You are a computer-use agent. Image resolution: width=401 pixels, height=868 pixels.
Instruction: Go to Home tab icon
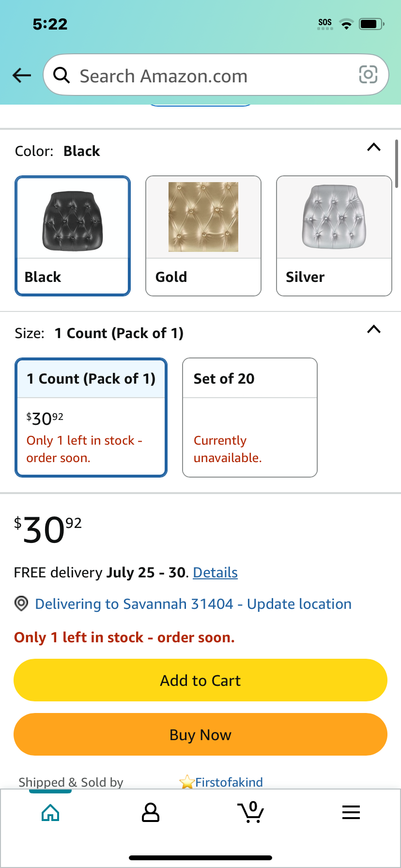[x=50, y=812]
